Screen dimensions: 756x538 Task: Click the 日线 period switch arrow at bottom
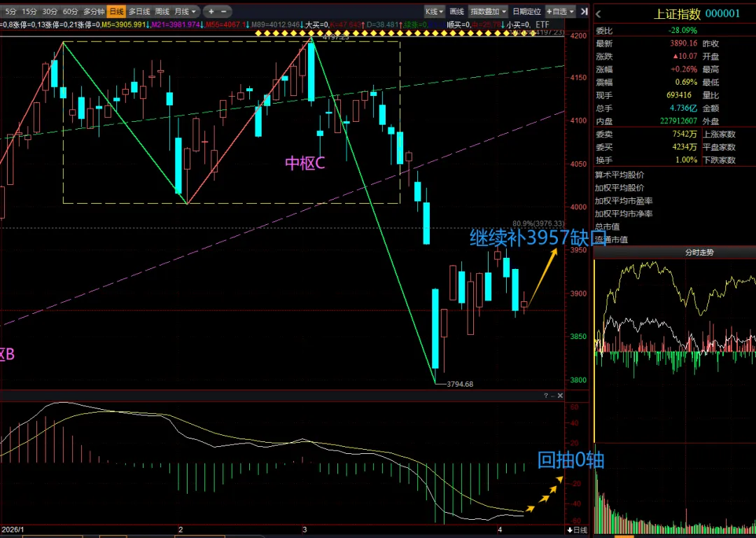click(577, 530)
